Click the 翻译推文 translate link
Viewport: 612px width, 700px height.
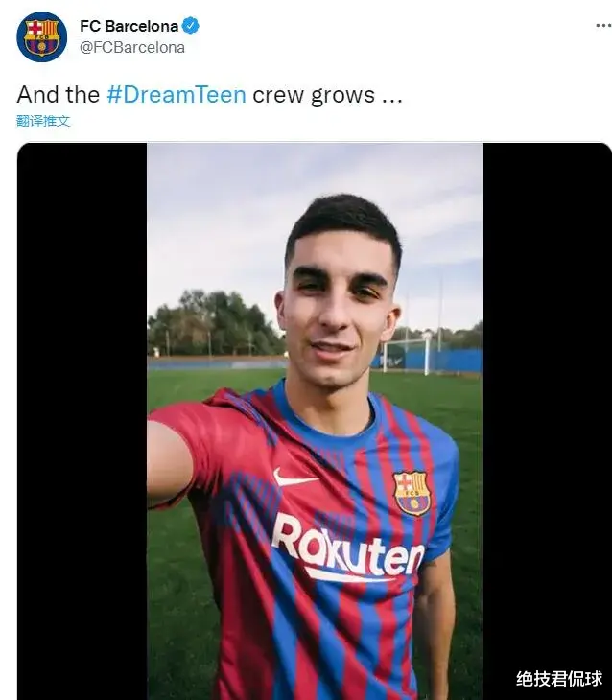pyautogui.click(x=43, y=121)
